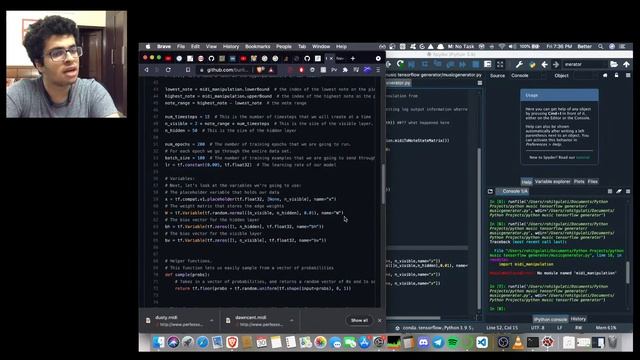Expand options for dusty.midi download
This screenshot has width=640, height=360.
pos(211,320)
